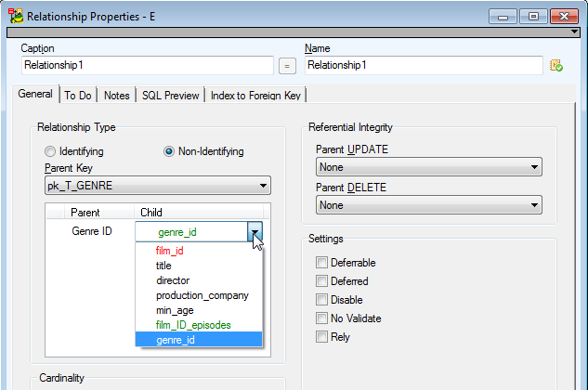Enable the Deferrable checkbox
Viewport: 588px width, 390px height.
(322, 263)
